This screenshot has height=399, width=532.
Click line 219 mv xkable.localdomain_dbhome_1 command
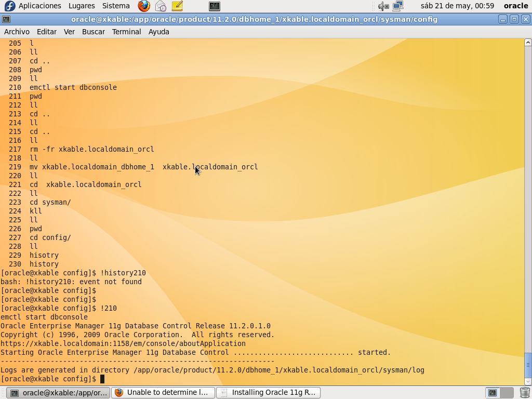(x=143, y=167)
